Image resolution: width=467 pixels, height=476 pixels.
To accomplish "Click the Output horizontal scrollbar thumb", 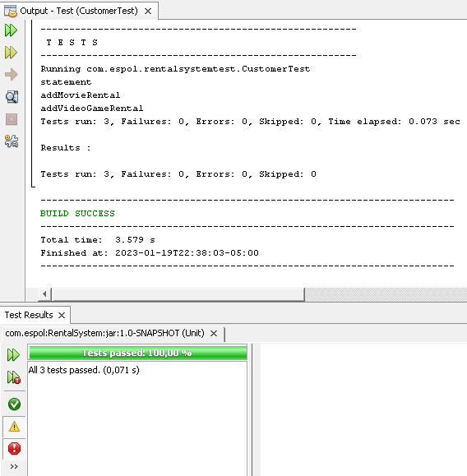I will tap(178, 293).
